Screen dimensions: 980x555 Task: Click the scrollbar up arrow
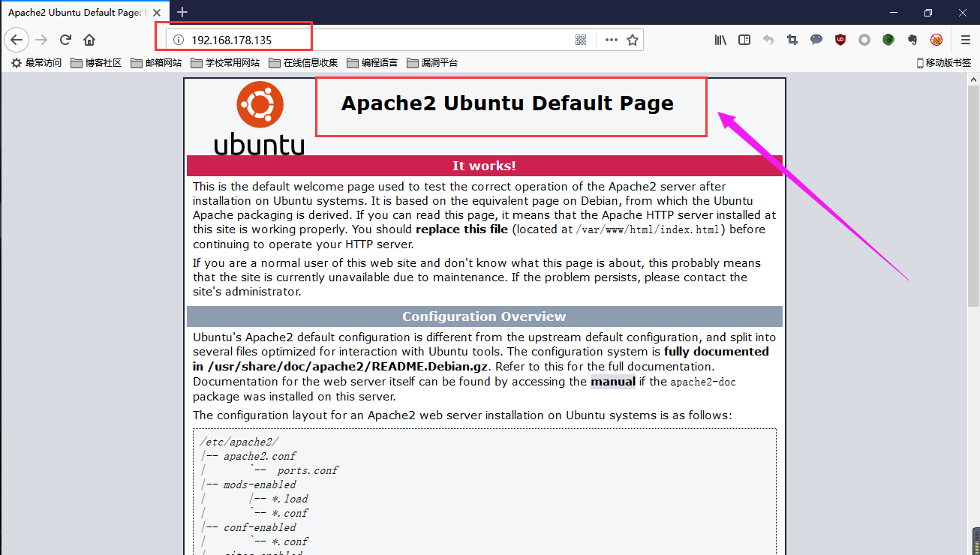click(973, 79)
